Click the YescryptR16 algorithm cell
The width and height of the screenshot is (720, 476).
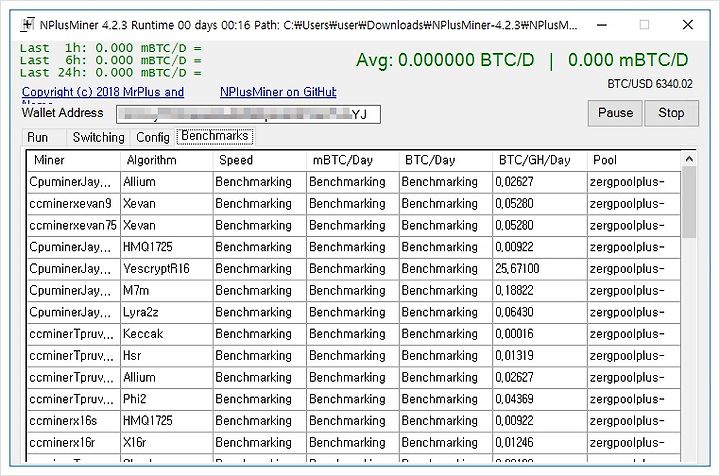pyautogui.click(x=167, y=269)
